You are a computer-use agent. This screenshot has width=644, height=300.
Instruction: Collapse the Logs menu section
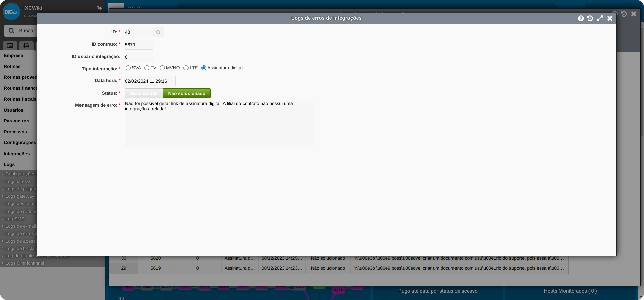pos(9,165)
